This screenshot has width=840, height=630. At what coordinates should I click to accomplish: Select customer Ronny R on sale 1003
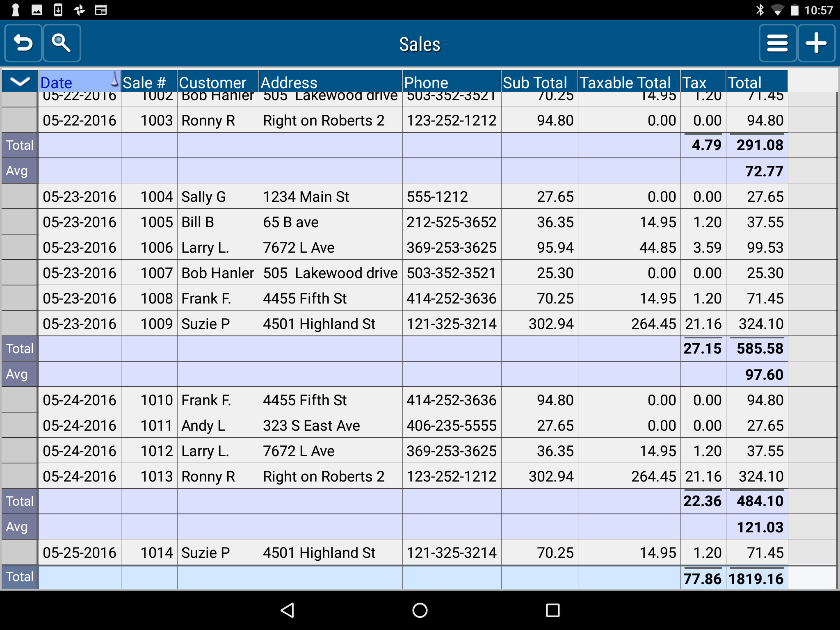pyautogui.click(x=218, y=120)
